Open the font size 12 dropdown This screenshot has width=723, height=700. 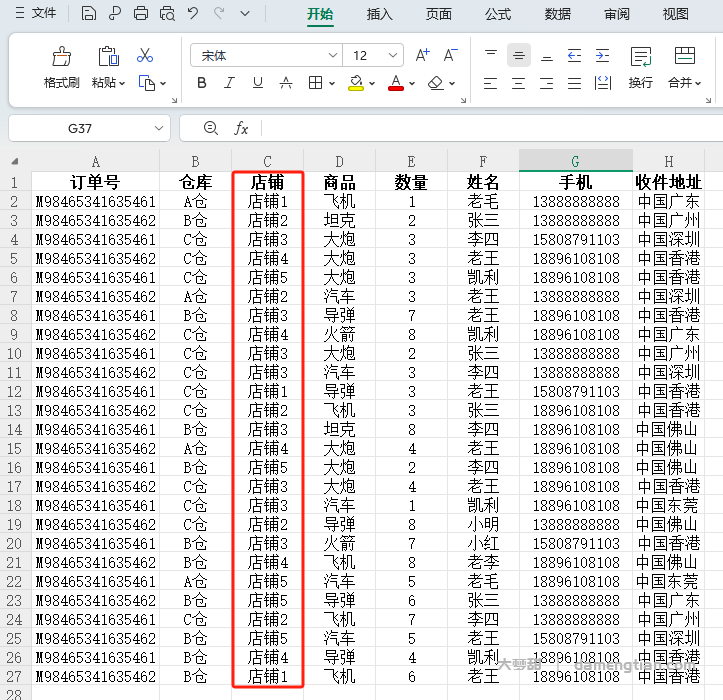393,56
